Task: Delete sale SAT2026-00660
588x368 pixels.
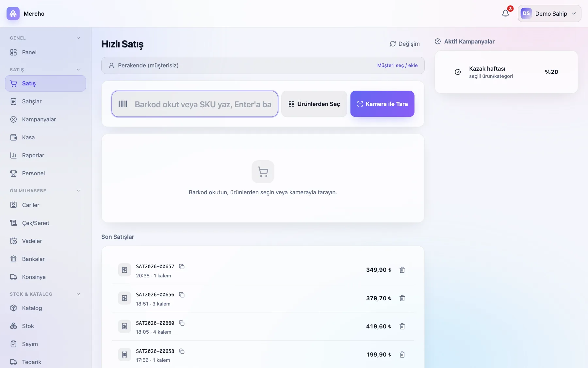Action: (402, 326)
